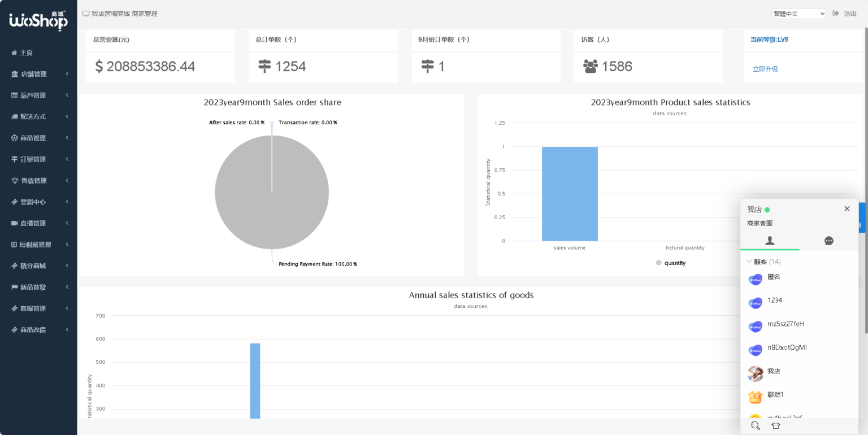Open the 繁體中文 language dropdown
868x435 pixels.
pyautogui.click(x=799, y=14)
